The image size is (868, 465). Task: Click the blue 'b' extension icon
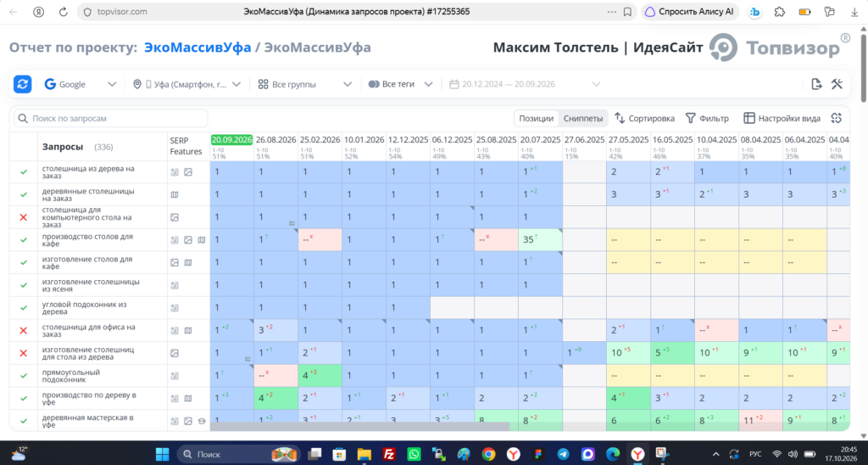click(x=754, y=12)
